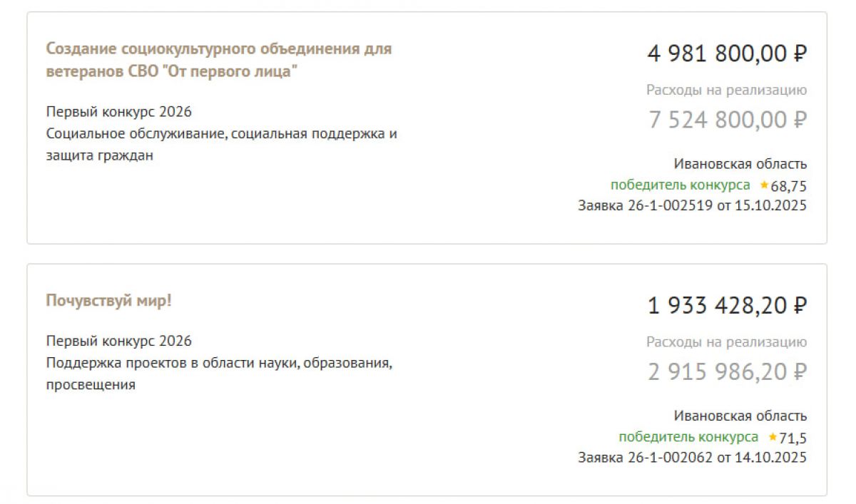856x504 pixels.
Task: Click the 4 981 800,00 ₽ grant amount
Action: pos(727,53)
